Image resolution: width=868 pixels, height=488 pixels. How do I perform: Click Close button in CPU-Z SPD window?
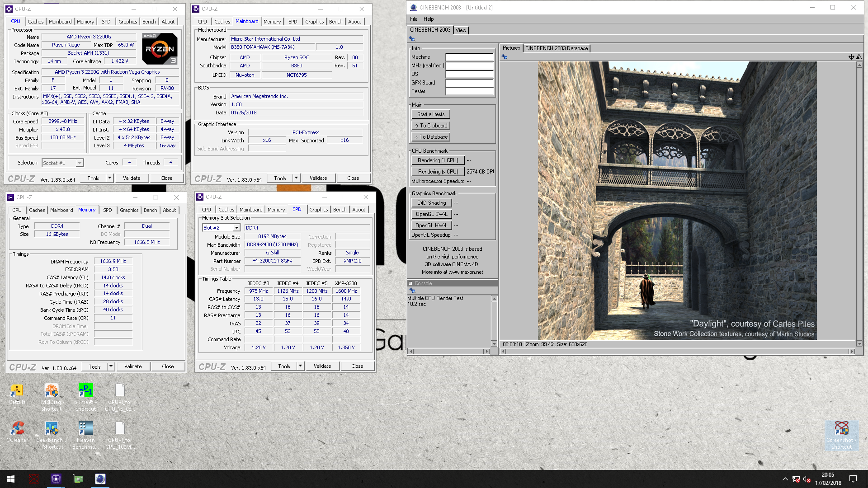point(357,366)
